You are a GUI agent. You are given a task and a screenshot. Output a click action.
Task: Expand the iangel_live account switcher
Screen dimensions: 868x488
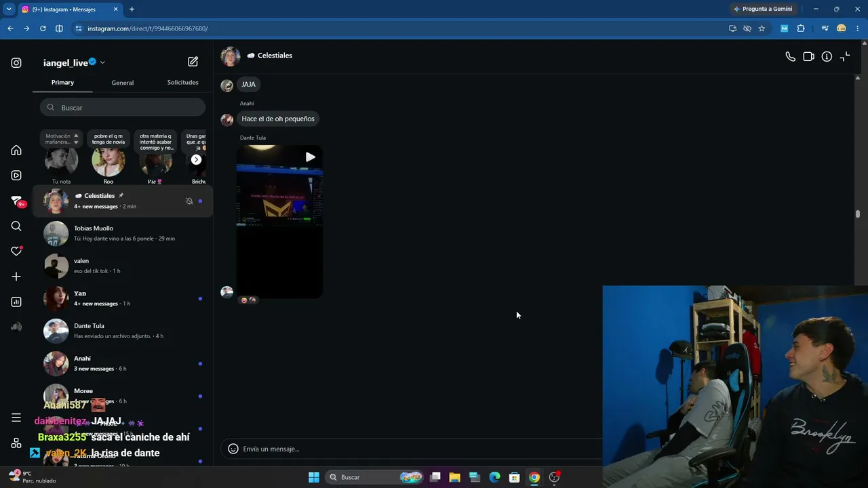102,62
